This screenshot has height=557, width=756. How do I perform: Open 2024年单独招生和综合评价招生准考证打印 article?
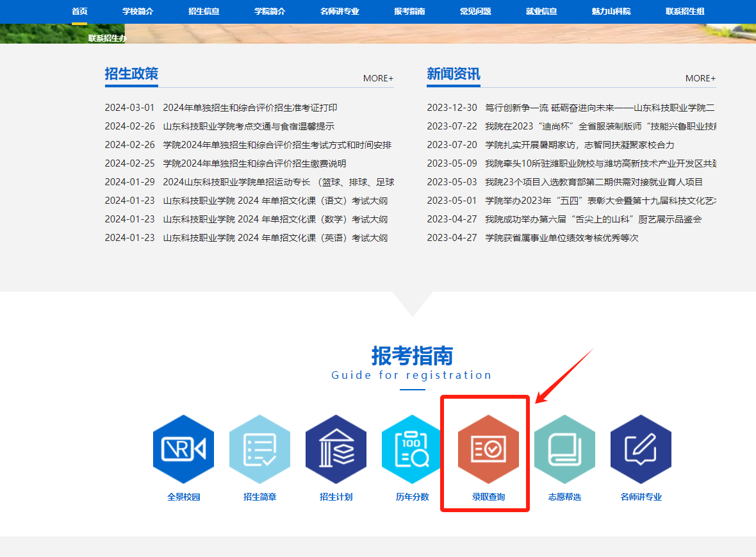point(250,108)
